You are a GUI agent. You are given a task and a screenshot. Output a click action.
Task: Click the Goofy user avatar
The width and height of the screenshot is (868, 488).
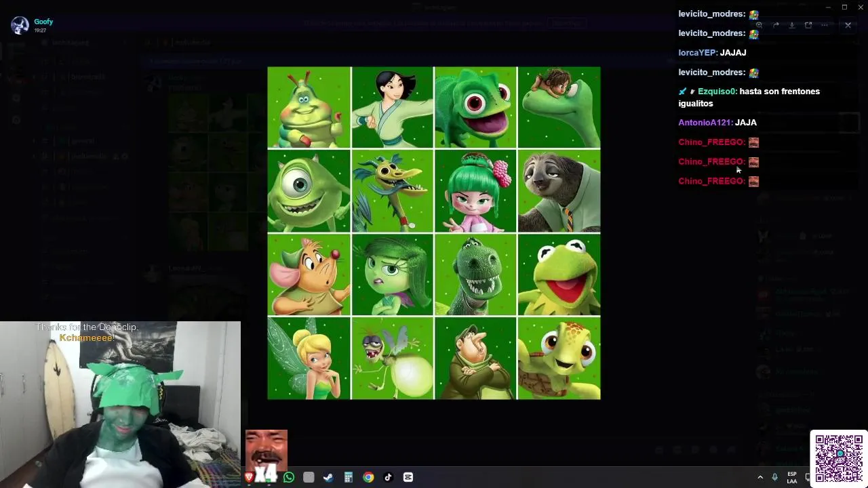pyautogui.click(x=20, y=26)
